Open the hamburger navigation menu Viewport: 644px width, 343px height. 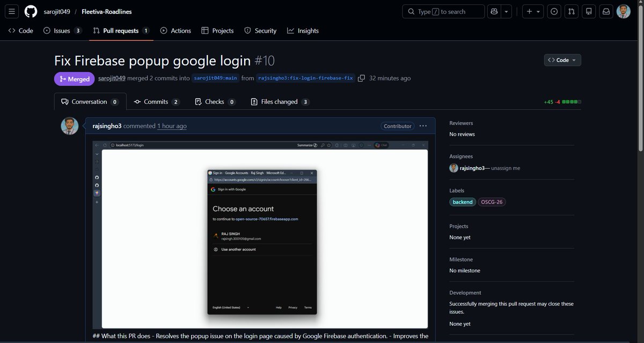tap(12, 11)
